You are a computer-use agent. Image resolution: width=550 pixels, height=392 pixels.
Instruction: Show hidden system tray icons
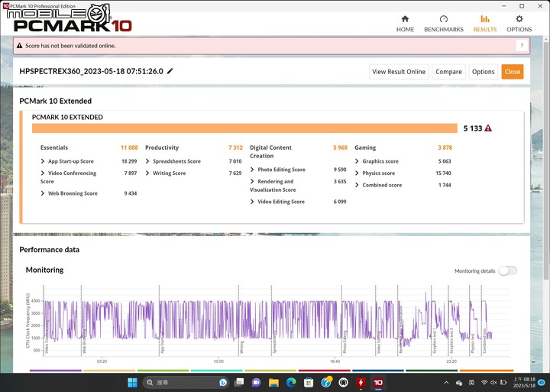446,383
